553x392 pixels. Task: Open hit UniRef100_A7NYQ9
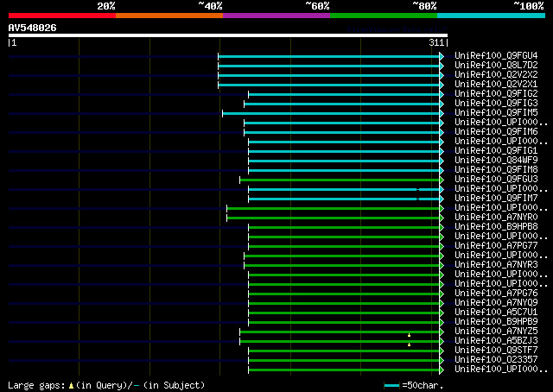click(496, 303)
